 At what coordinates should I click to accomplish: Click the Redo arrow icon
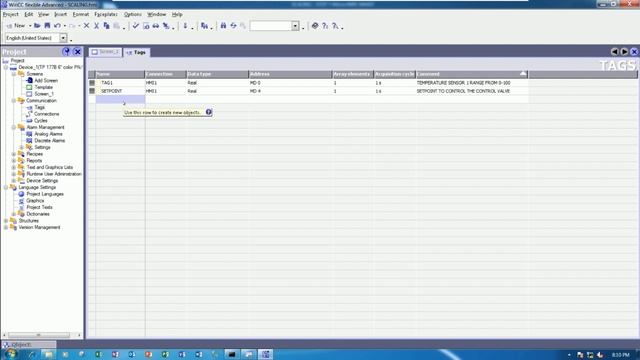pos(72,26)
